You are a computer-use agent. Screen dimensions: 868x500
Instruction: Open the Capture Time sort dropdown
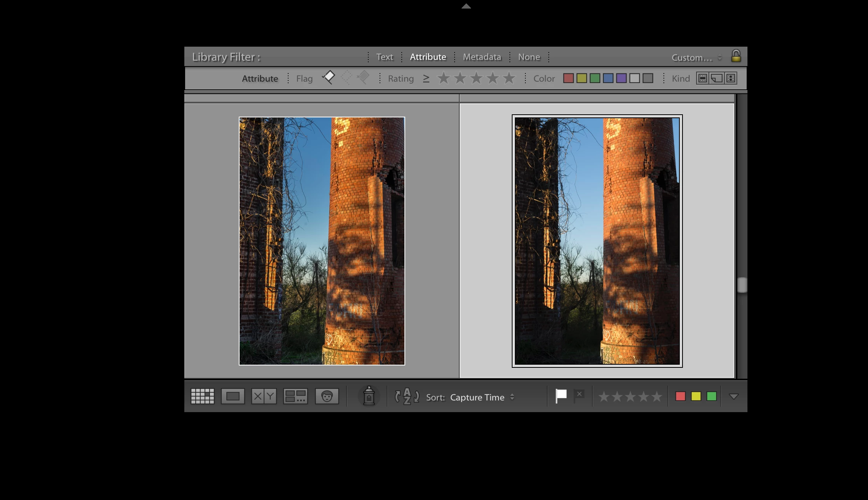point(482,397)
